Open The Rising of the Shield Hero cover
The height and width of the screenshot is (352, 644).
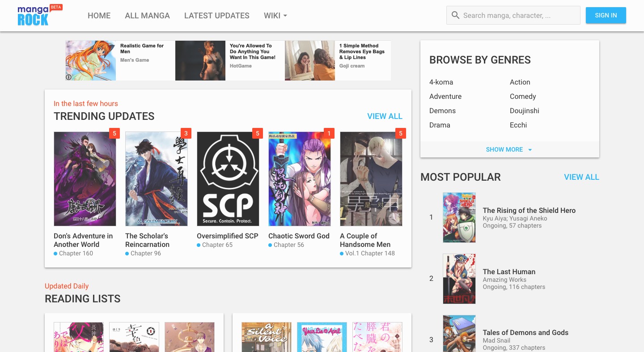[x=459, y=218]
